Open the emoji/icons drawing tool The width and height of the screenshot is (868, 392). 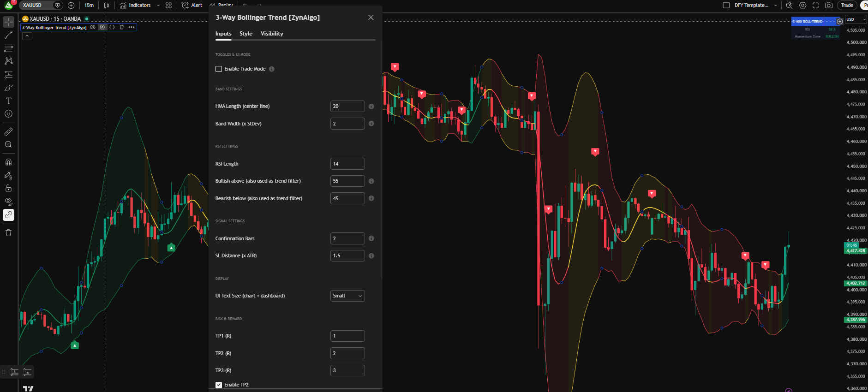(8, 114)
